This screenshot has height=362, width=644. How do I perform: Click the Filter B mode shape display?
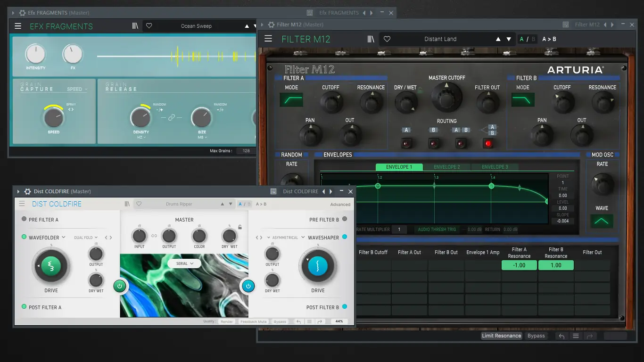(523, 99)
